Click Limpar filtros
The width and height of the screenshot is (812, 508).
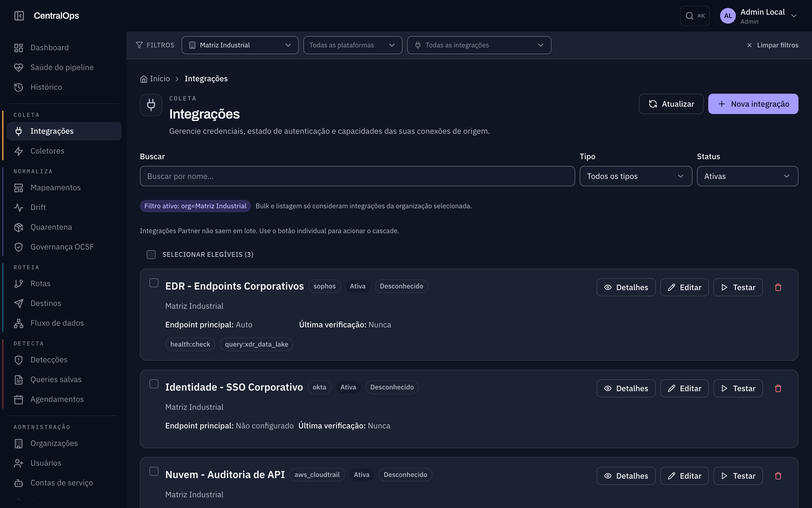click(773, 45)
